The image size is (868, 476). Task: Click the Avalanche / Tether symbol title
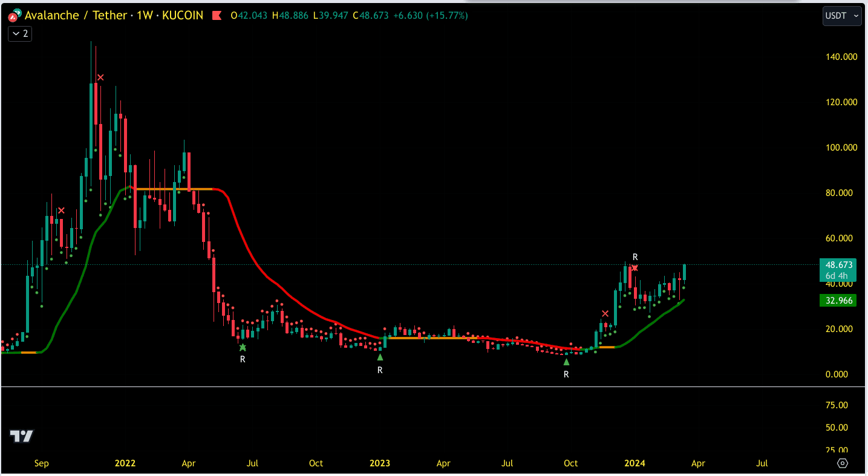click(76, 16)
